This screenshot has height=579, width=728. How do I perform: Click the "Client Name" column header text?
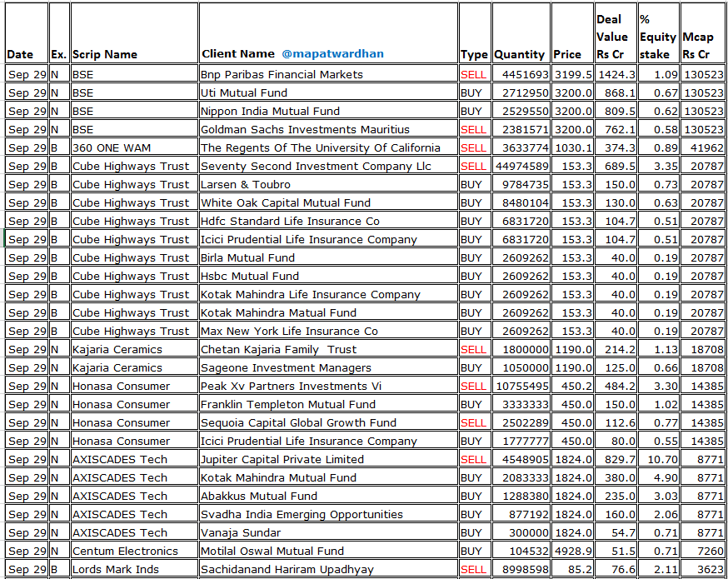pyautogui.click(x=238, y=54)
